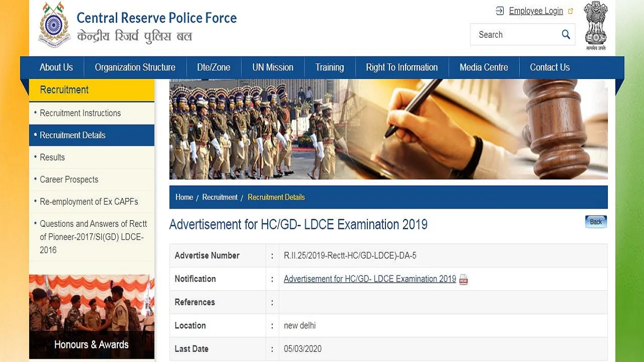Open the Dte/Zone menu
Viewport: 644px width, 362px height.
(x=214, y=67)
